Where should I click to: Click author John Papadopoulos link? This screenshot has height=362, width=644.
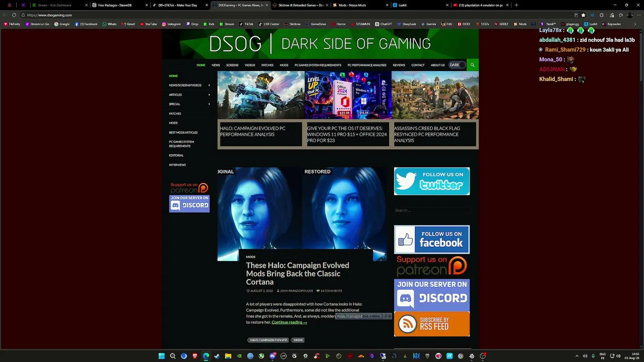coord(295,291)
